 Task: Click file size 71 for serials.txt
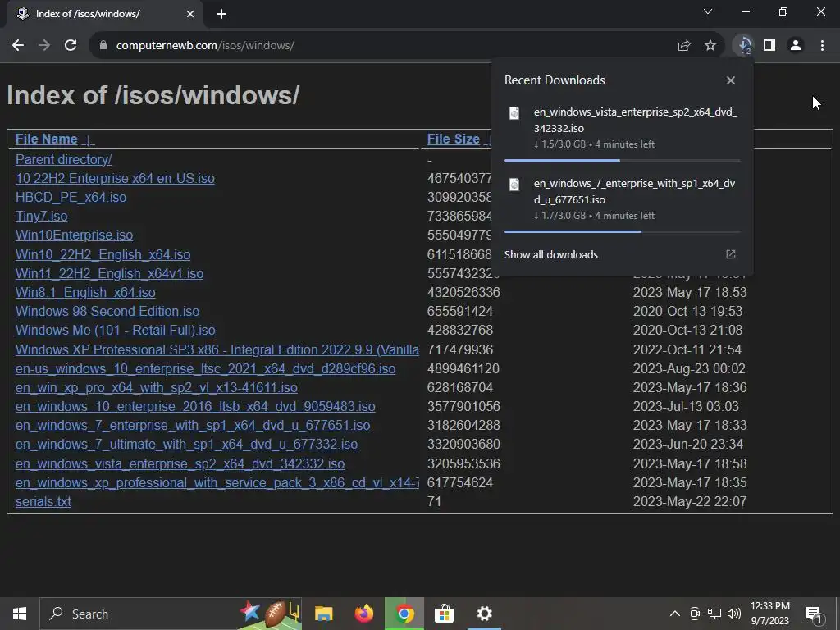point(434,501)
